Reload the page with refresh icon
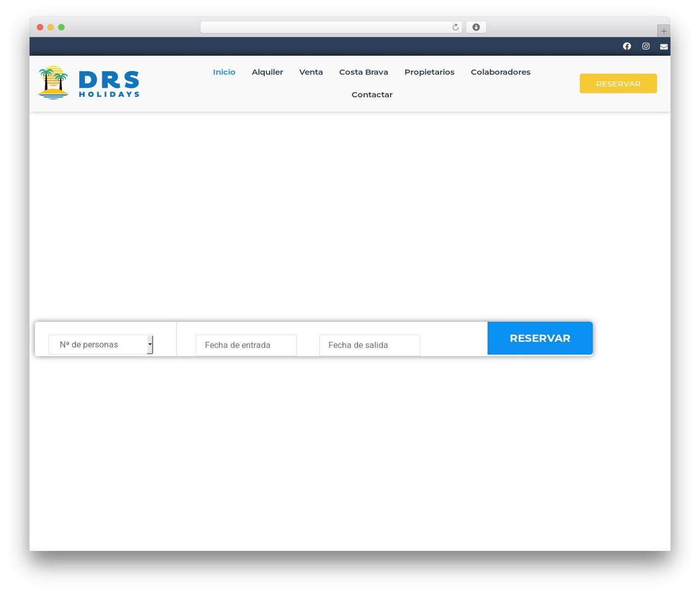 click(x=456, y=27)
